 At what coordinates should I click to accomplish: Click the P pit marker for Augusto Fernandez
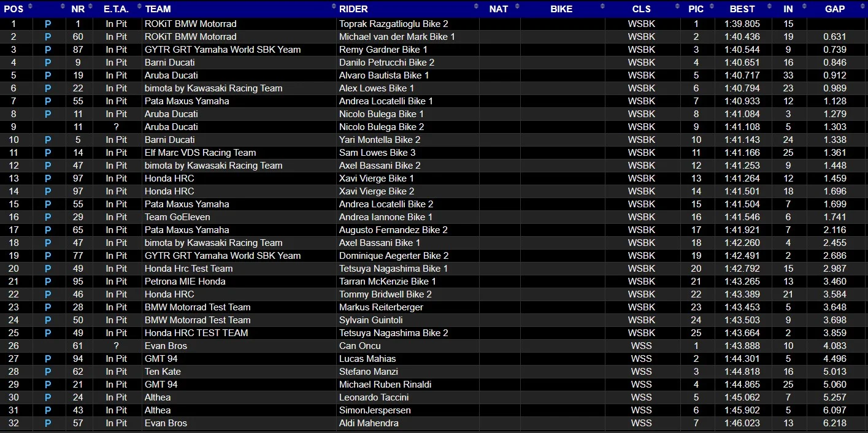tap(48, 230)
